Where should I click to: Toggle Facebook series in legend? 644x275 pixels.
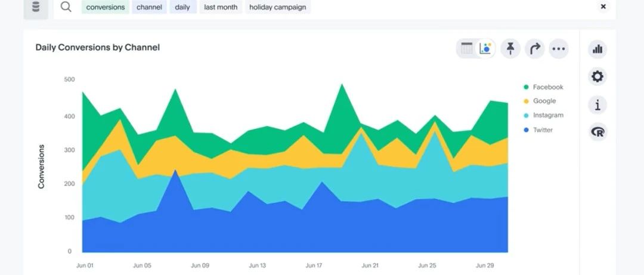[547, 87]
